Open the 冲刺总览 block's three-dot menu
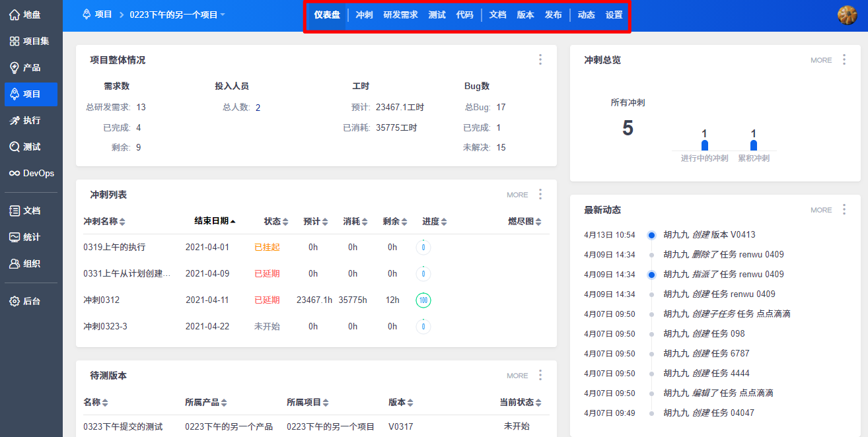868x437 pixels. click(844, 59)
